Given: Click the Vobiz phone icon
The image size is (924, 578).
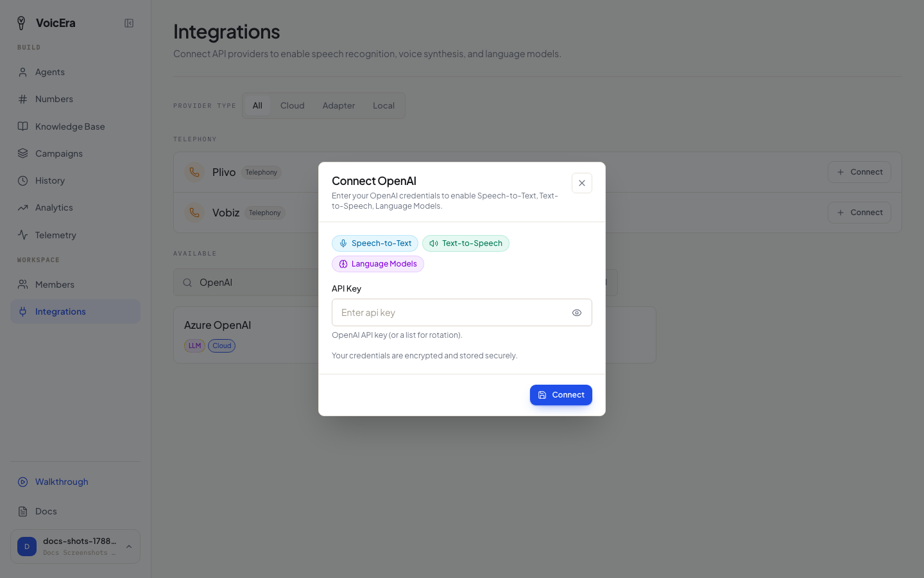Looking at the screenshot, I should click(x=194, y=213).
